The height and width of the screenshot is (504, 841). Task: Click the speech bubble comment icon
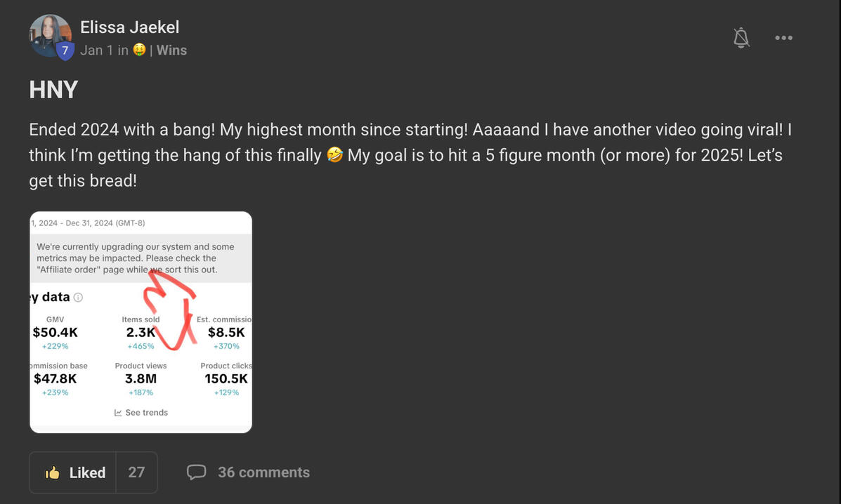(196, 472)
